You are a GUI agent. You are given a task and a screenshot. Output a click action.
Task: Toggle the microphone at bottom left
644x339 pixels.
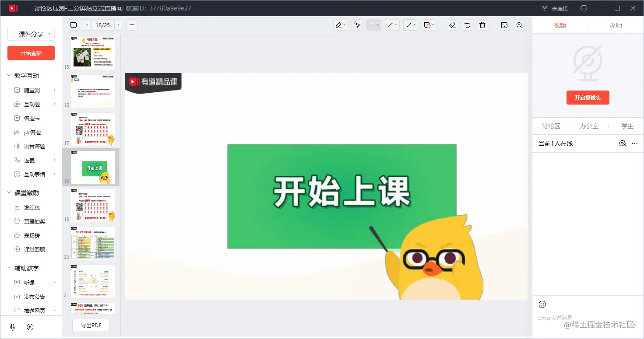pos(12,326)
